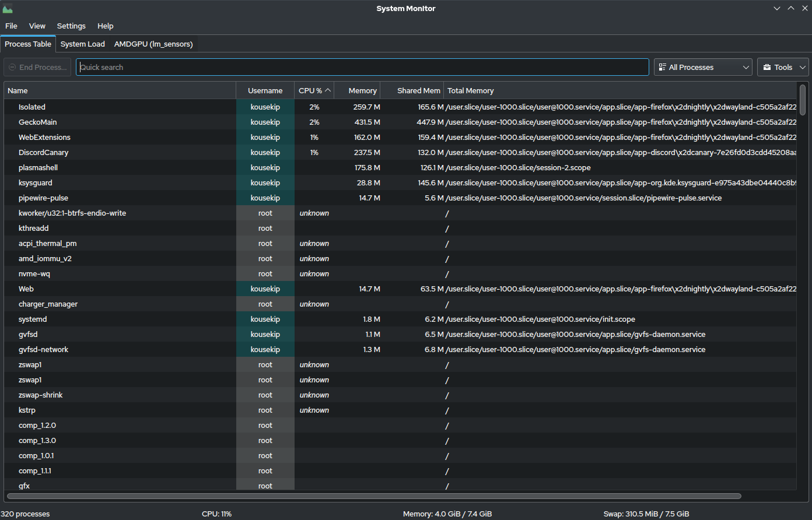The image size is (812, 520).
Task: Close the System Monitor window
Action: pyautogui.click(x=804, y=8)
